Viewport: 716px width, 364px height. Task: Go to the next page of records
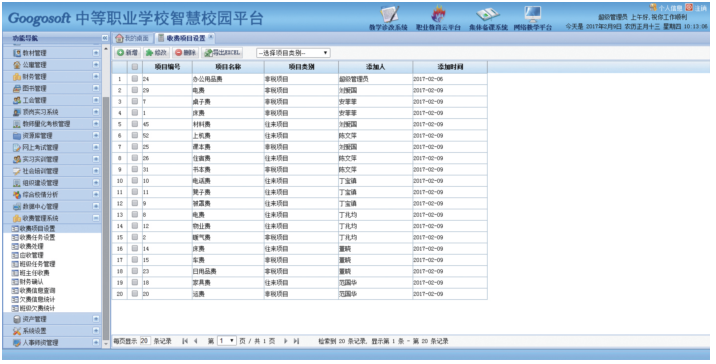coord(285,341)
